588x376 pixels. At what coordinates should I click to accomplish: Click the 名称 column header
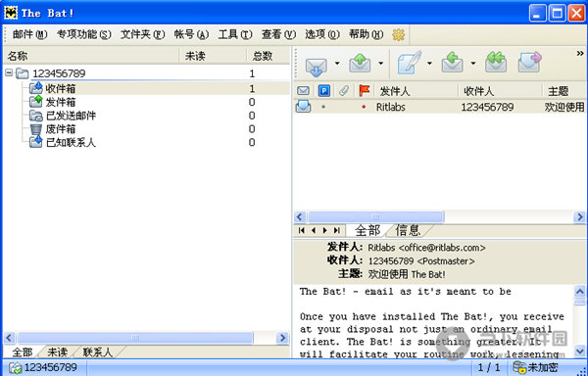click(x=91, y=56)
